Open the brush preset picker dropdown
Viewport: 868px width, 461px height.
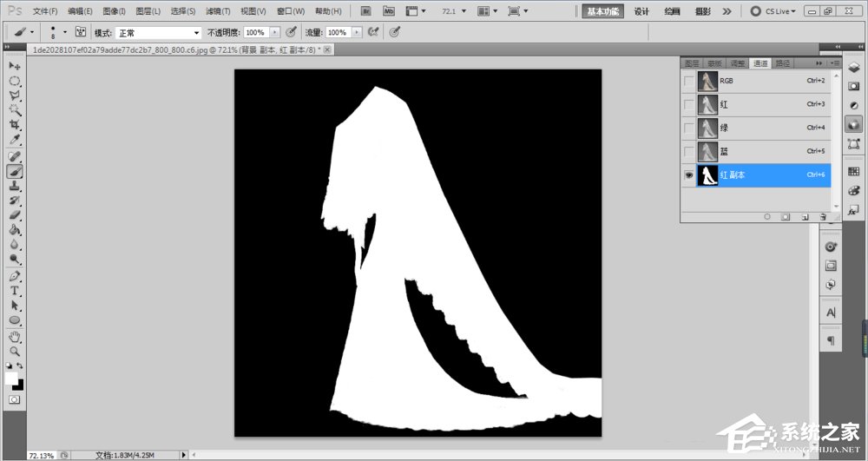tap(64, 32)
